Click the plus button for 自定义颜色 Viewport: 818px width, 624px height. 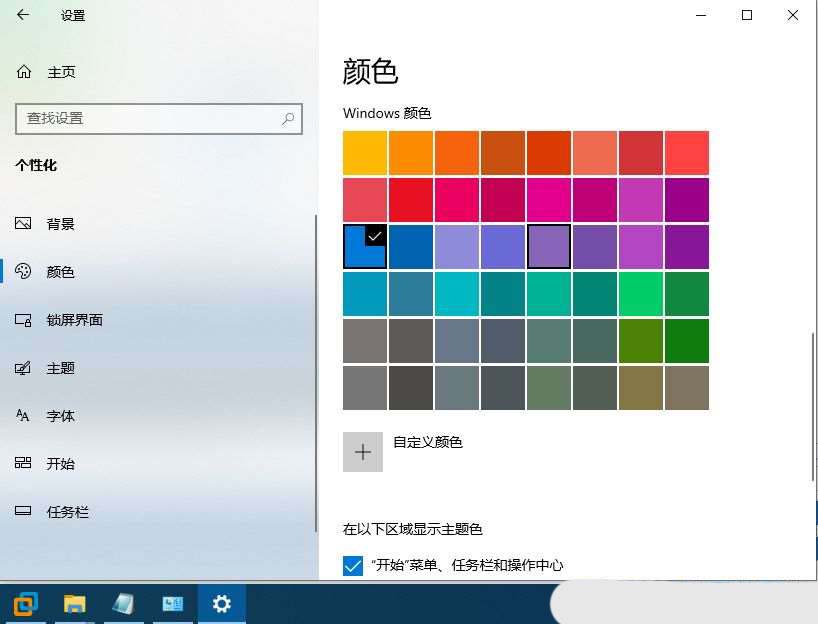[363, 452]
